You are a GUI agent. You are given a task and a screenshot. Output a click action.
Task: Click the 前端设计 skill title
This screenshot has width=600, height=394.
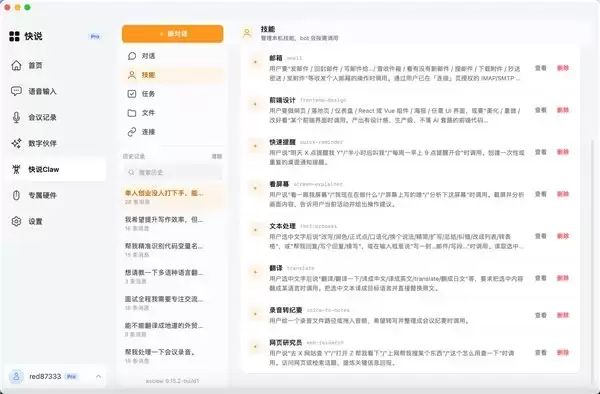[282, 100]
